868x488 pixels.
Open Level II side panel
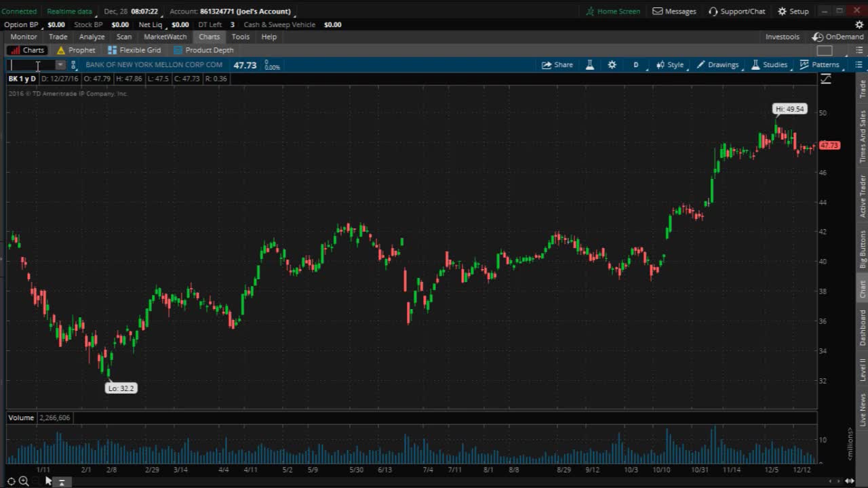tap(863, 370)
